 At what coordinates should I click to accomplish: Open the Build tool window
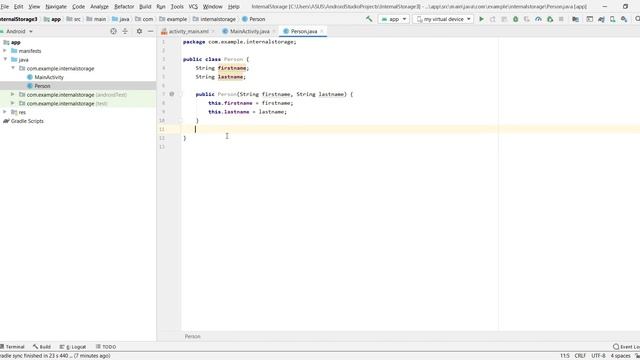tap(42, 347)
